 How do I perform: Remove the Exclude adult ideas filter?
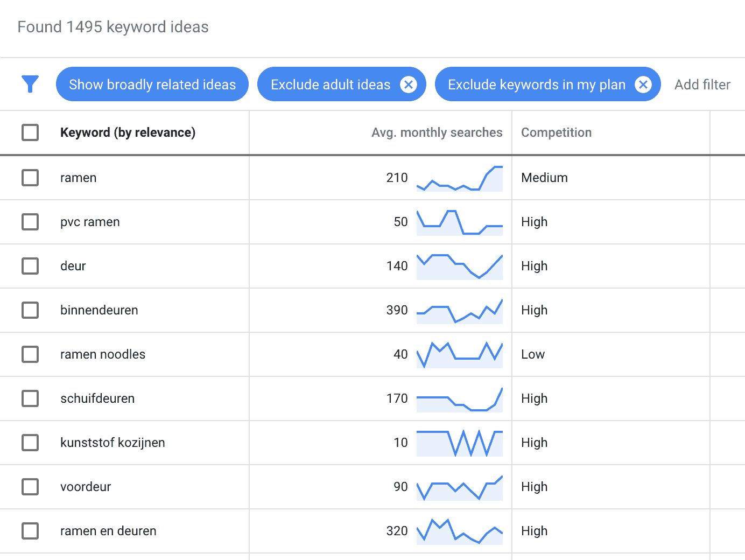pyautogui.click(x=409, y=85)
